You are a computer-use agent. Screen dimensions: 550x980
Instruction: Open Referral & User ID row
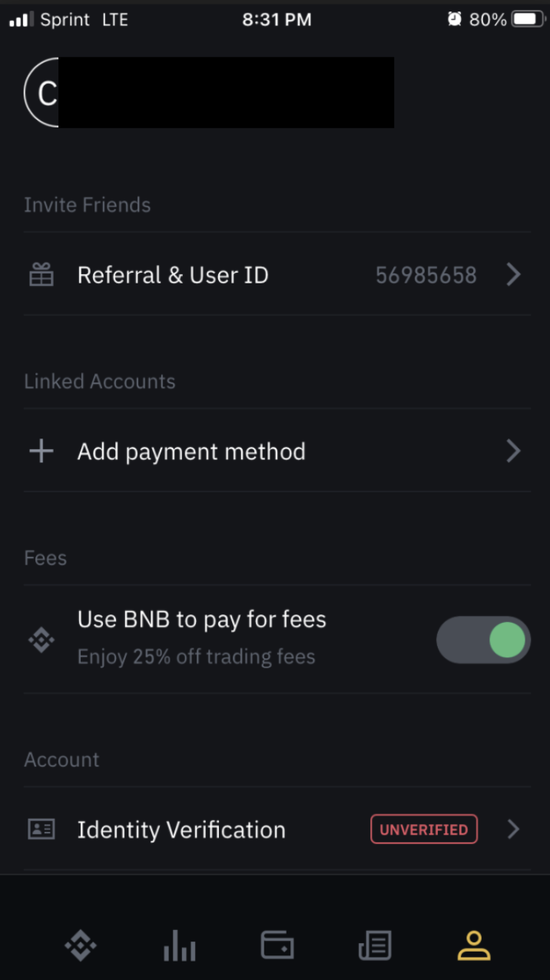[277, 274]
